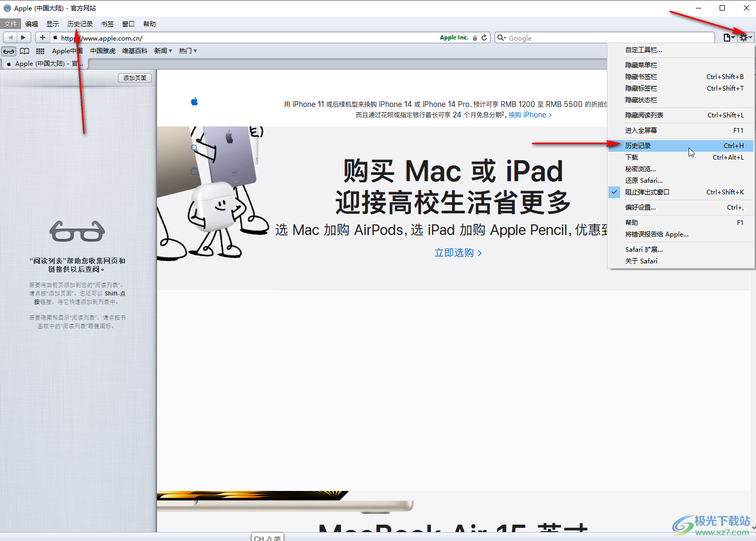This screenshot has height=541, width=756.
Task: Open the 历史记录 menu in menu bar
Action: pos(80,24)
